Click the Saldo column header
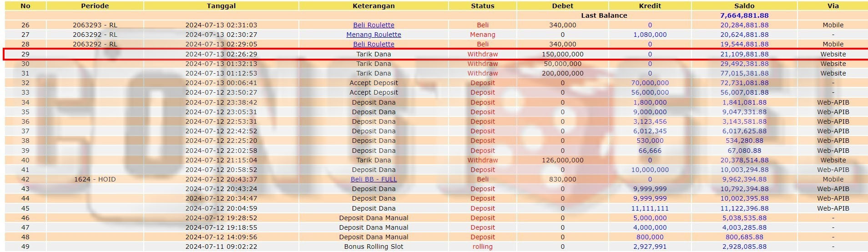The width and height of the screenshot is (868, 252). point(744,6)
